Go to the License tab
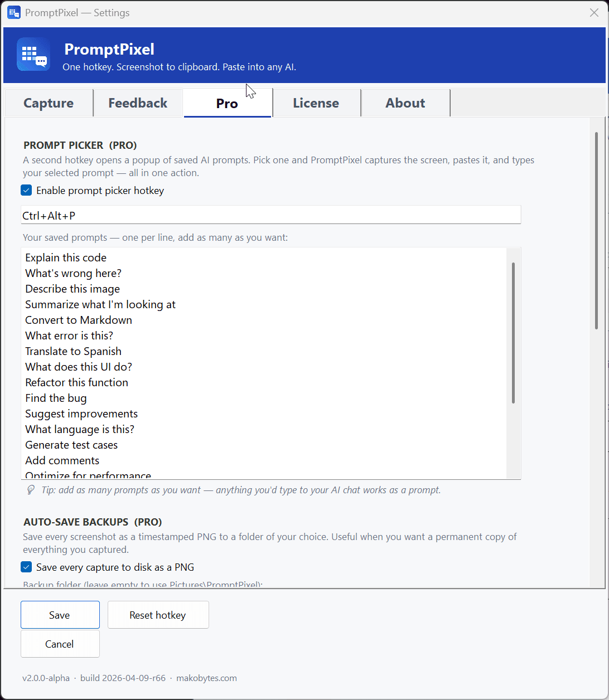Image resolution: width=609 pixels, height=700 pixels. pyautogui.click(x=316, y=103)
